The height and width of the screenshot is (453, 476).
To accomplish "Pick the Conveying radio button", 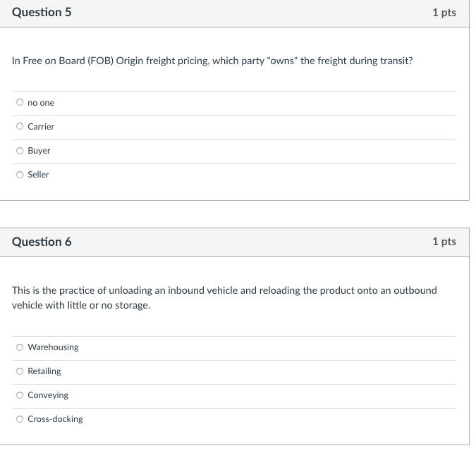I will coord(20,395).
